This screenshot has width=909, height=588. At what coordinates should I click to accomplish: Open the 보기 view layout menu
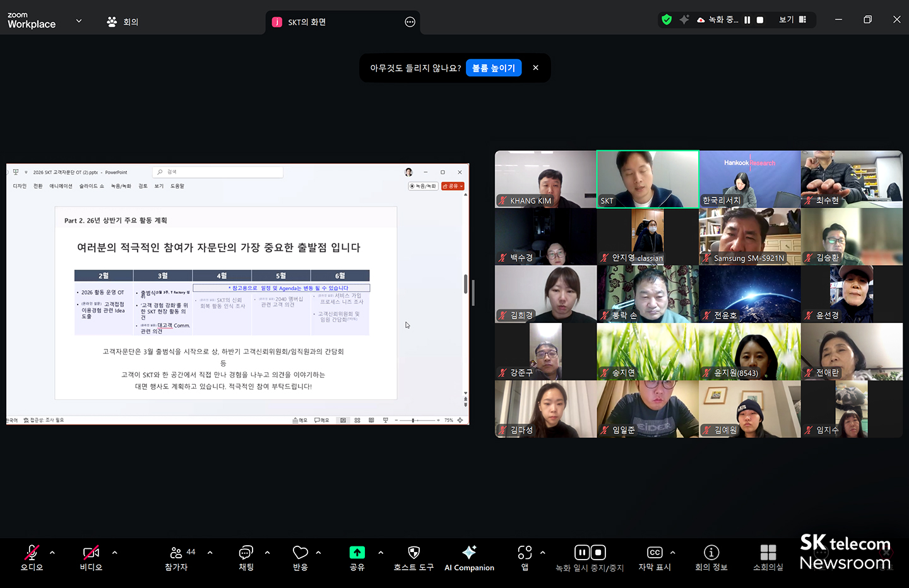pos(792,20)
